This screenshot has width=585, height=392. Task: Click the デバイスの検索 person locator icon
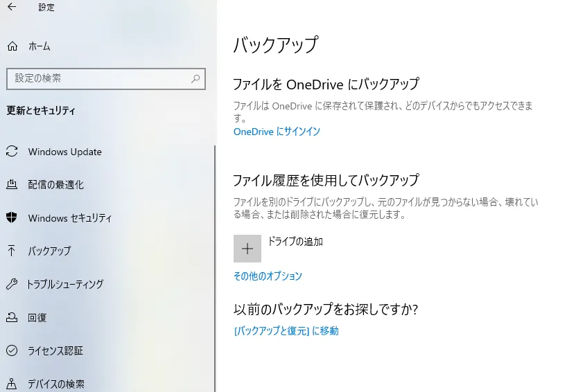click(12, 384)
